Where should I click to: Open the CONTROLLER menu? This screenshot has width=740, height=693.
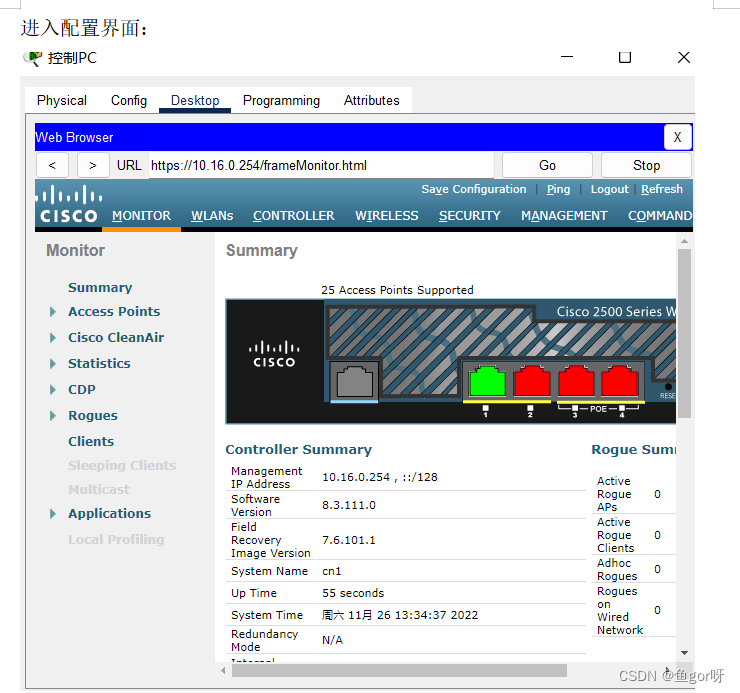[x=294, y=216]
